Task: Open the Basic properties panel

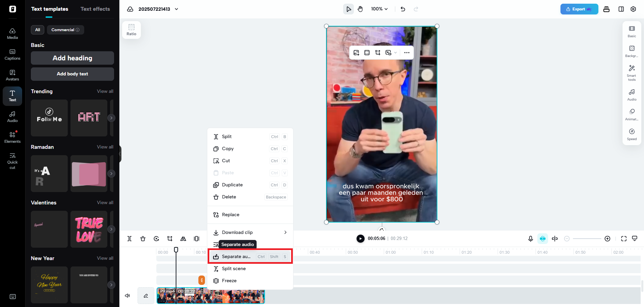Action: (632, 32)
